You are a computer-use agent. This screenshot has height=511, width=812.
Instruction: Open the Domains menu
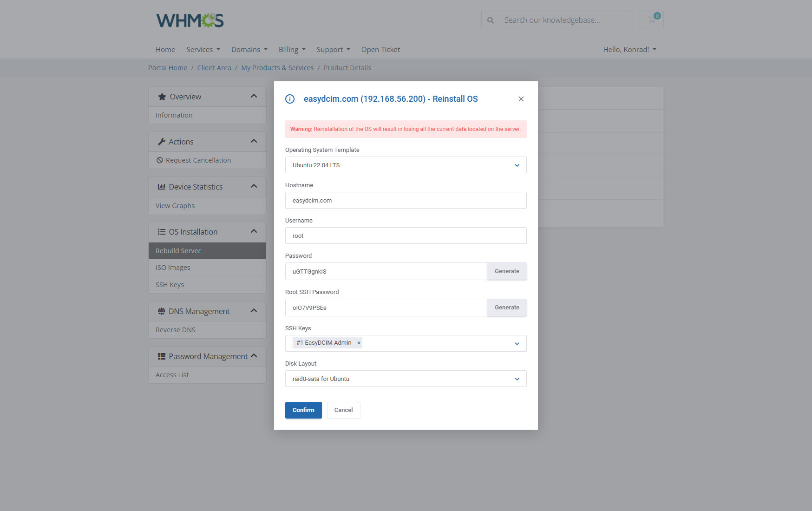tap(249, 50)
